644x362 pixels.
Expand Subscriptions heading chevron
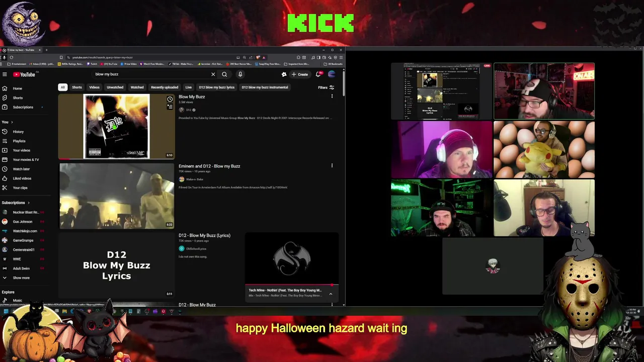click(x=28, y=203)
